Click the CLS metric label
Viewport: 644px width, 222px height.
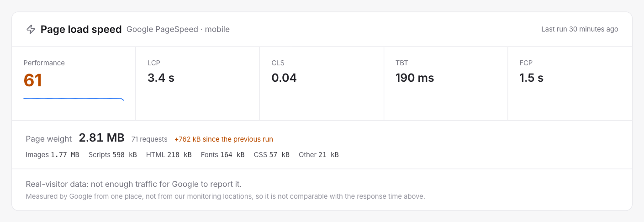pyautogui.click(x=278, y=63)
